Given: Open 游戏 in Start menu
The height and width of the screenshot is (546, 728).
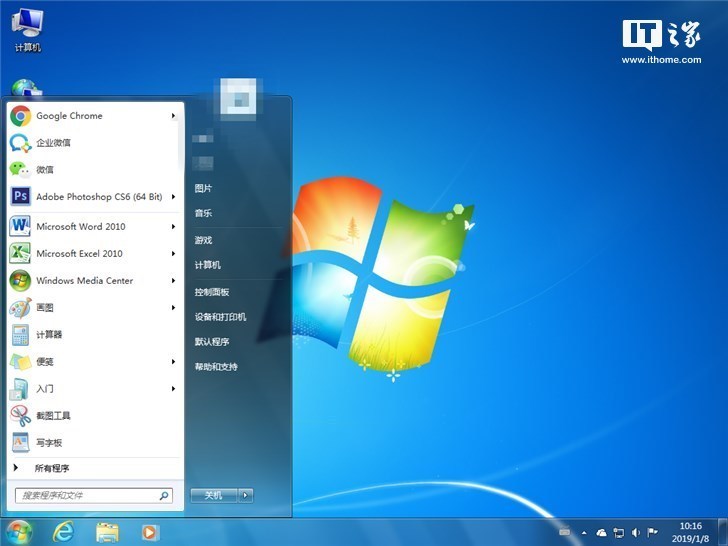Looking at the screenshot, I should (203, 240).
